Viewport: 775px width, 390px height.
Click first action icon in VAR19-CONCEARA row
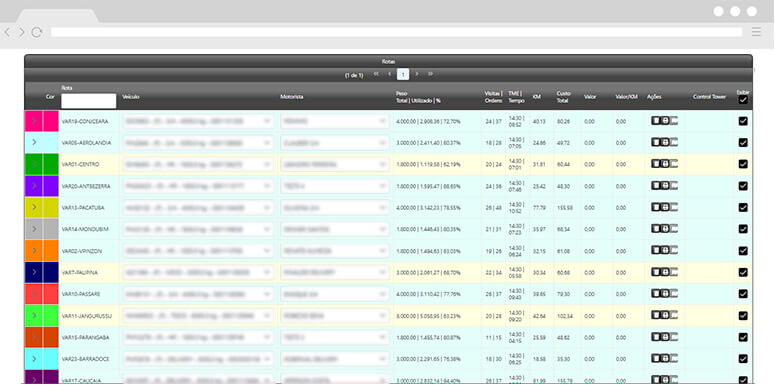pos(655,121)
